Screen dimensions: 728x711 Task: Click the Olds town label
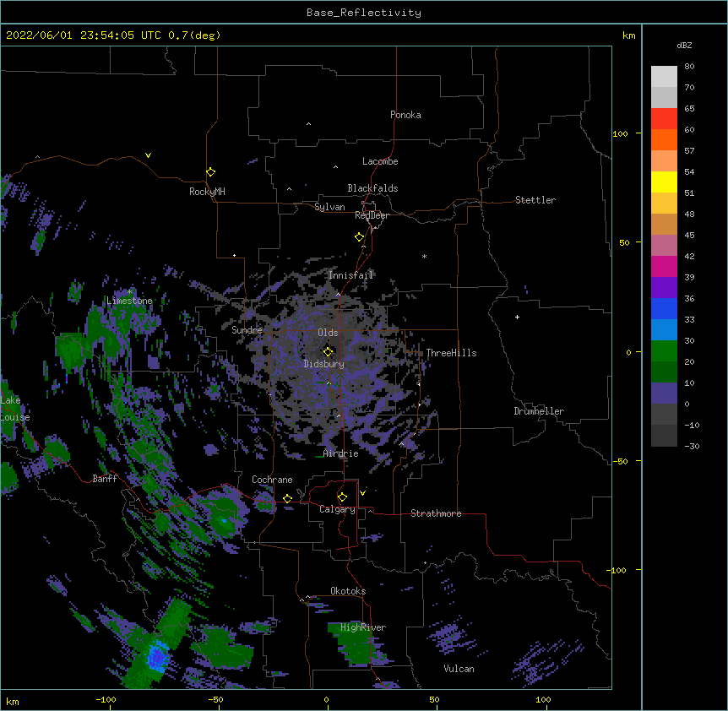coord(328,333)
